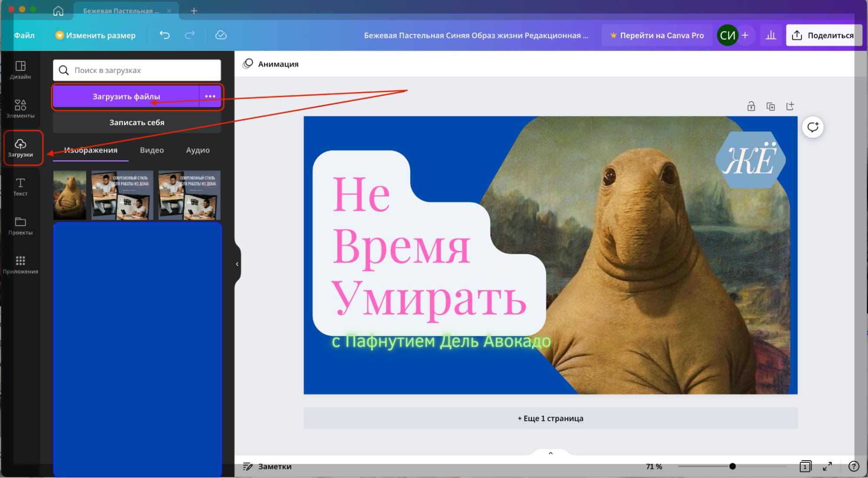868x478 pixels.
Task: Expand the page thumbnails chevron
Action: click(551, 453)
